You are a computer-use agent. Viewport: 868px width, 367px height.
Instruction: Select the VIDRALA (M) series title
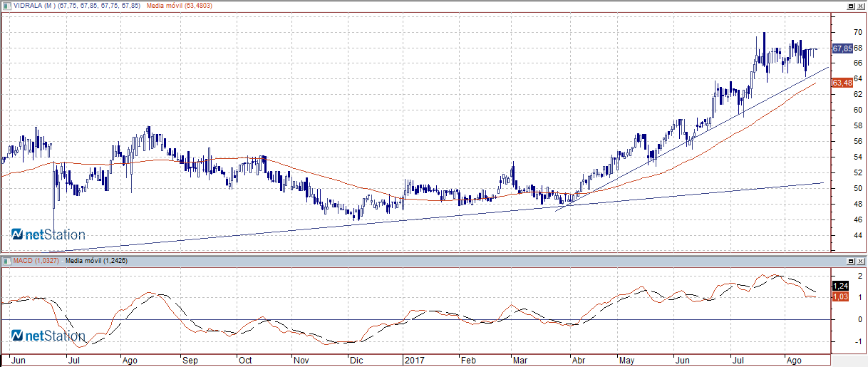point(37,6)
